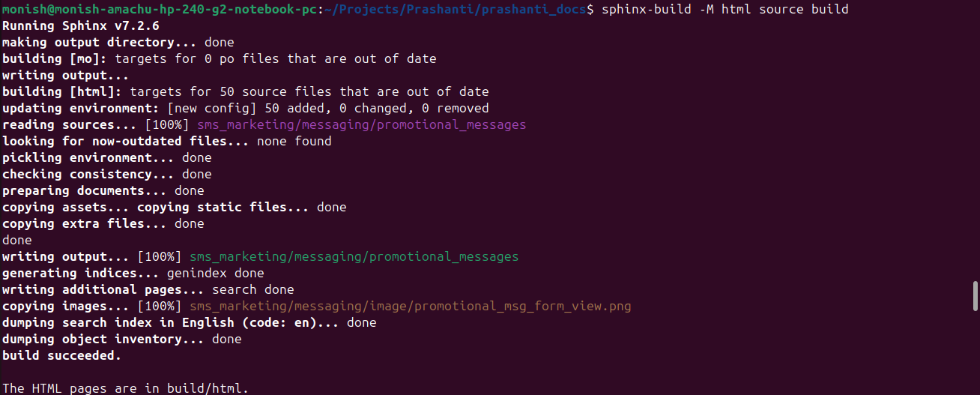
Task: Click the green promotional_messages path in writing output
Action: (354, 256)
